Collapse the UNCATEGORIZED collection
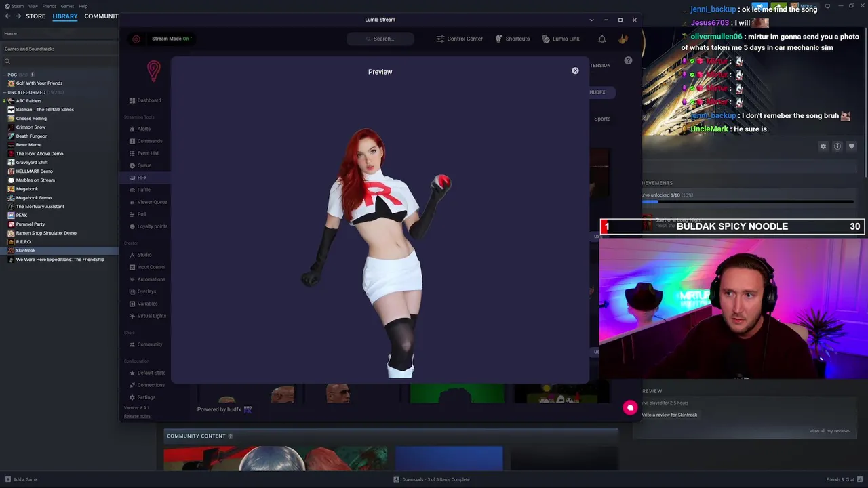 [5, 92]
